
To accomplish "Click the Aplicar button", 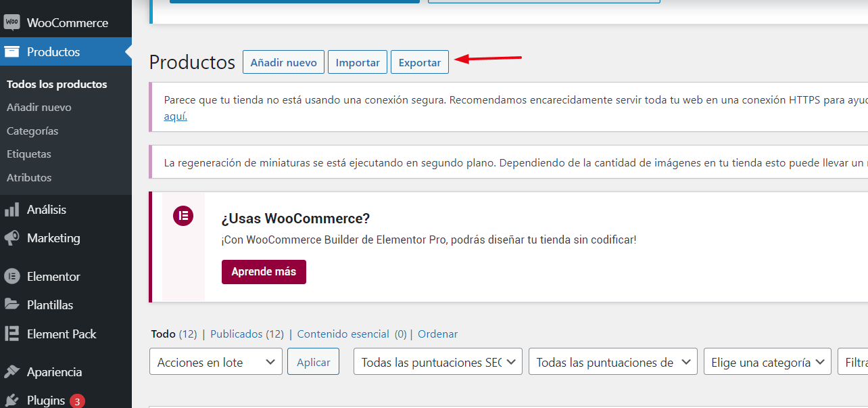I will (x=314, y=362).
